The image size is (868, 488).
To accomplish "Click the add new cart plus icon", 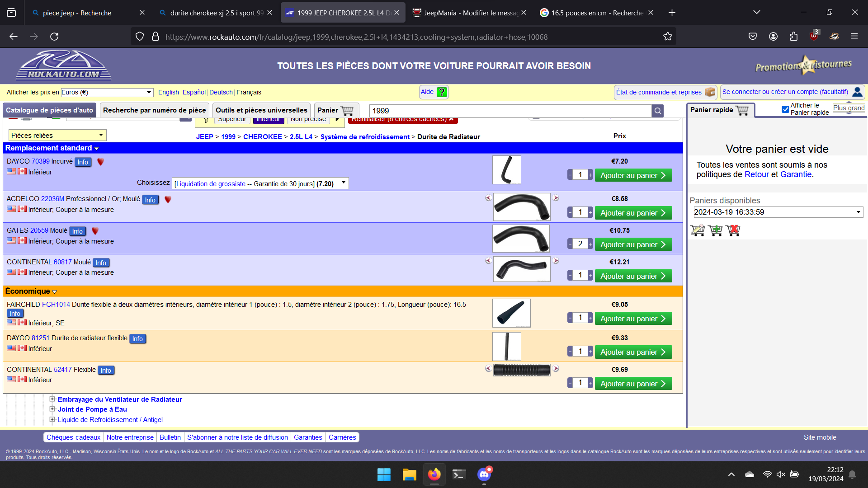I will click(x=716, y=230).
